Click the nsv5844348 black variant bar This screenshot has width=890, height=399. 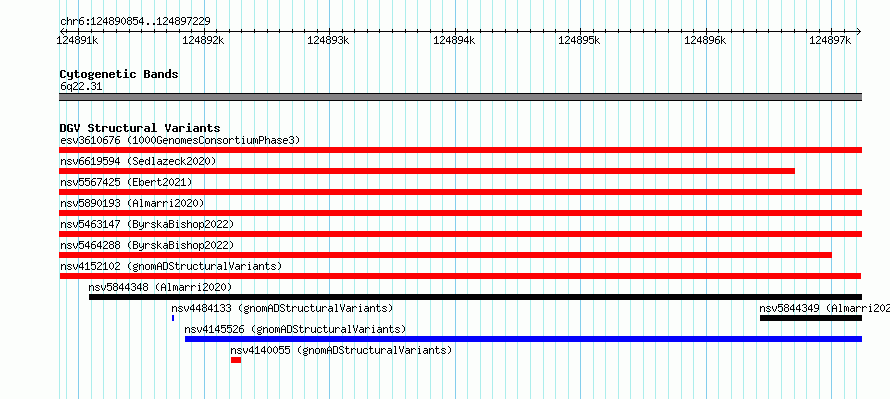(476, 297)
